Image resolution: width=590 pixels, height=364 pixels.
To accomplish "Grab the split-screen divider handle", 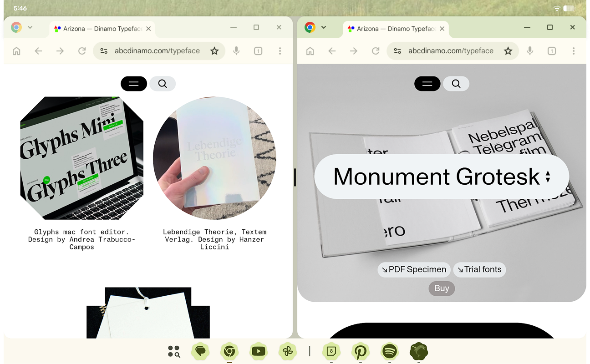I will [x=295, y=177].
